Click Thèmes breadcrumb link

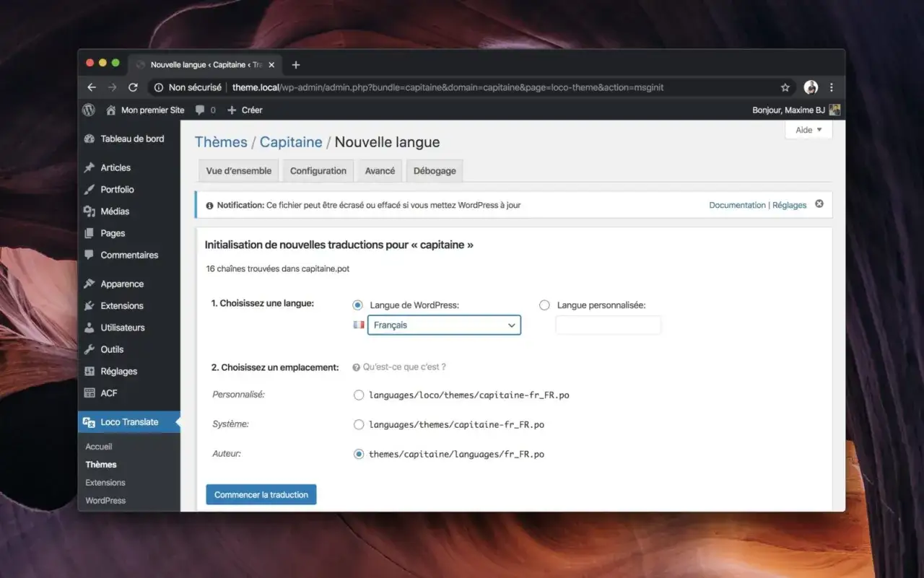[221, 142]
